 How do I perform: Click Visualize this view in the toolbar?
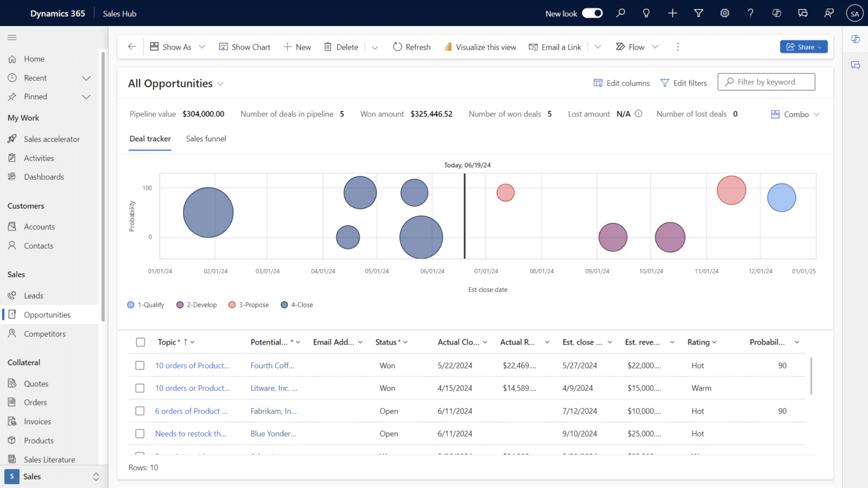coord(480,46)
